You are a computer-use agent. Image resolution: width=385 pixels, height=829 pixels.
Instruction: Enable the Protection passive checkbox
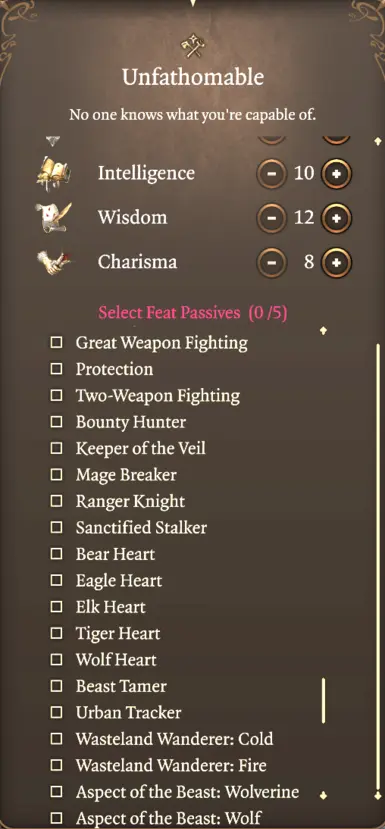coord(56,369)
